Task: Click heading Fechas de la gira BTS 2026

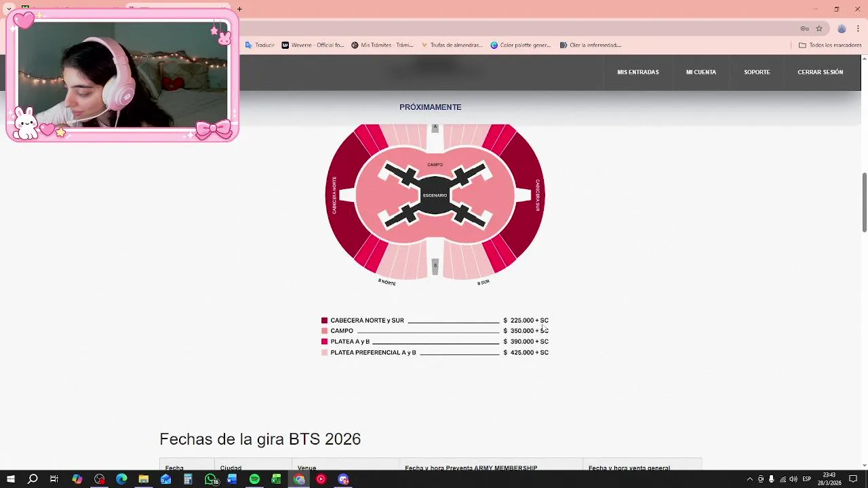Action: click(x=260, y=439)
